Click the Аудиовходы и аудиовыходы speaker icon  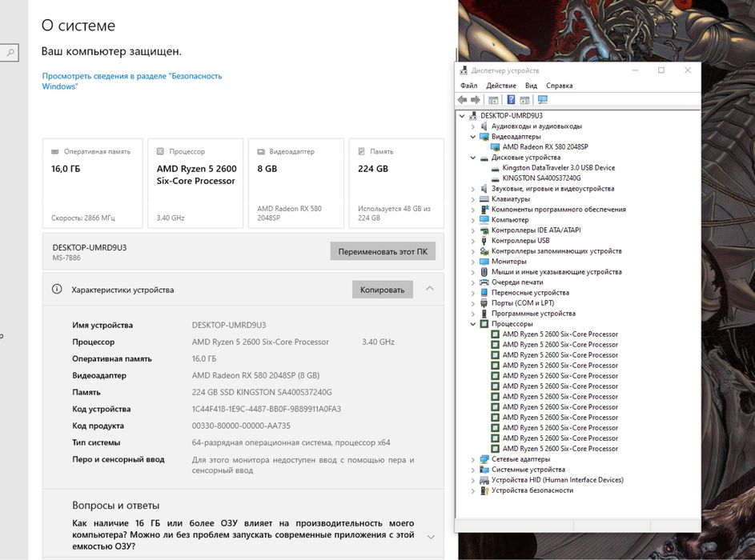[x=484, y=126]
